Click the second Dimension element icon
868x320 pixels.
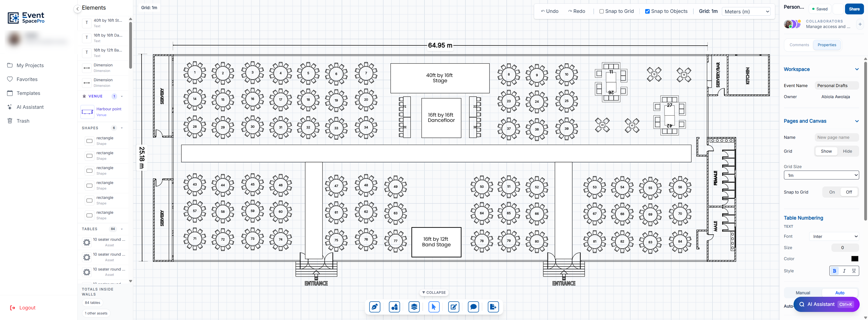pos(87,83)
